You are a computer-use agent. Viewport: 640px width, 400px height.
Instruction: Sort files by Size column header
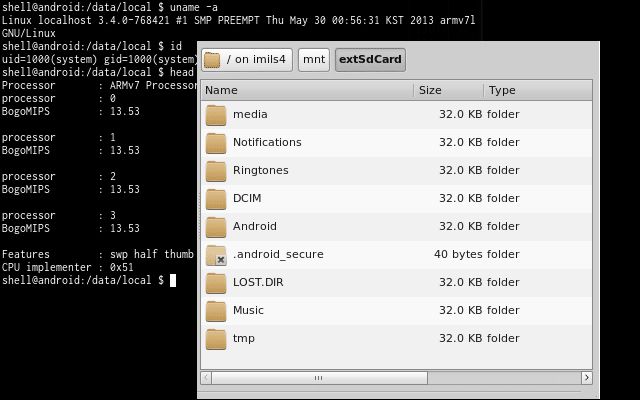click(x=449, y=90)
